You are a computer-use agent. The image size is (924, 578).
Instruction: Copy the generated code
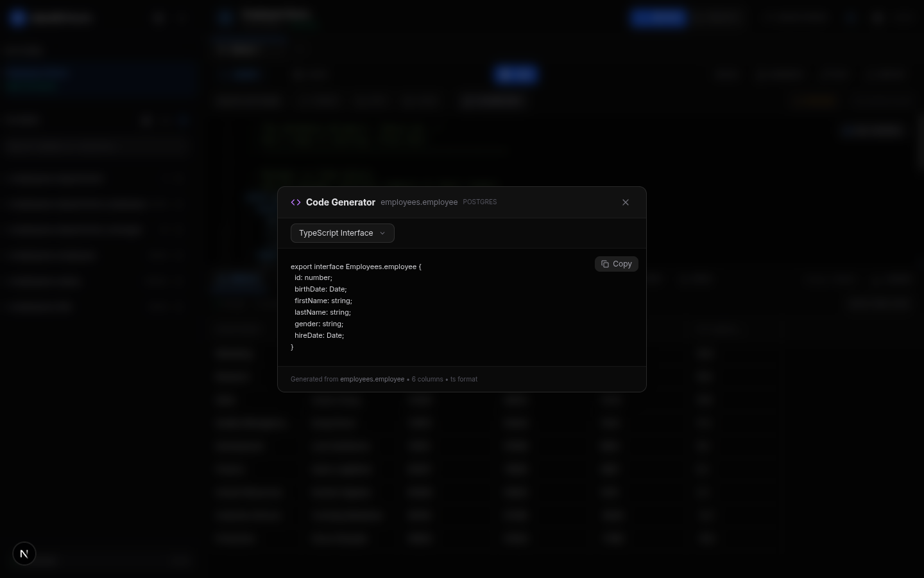point(617,264)
